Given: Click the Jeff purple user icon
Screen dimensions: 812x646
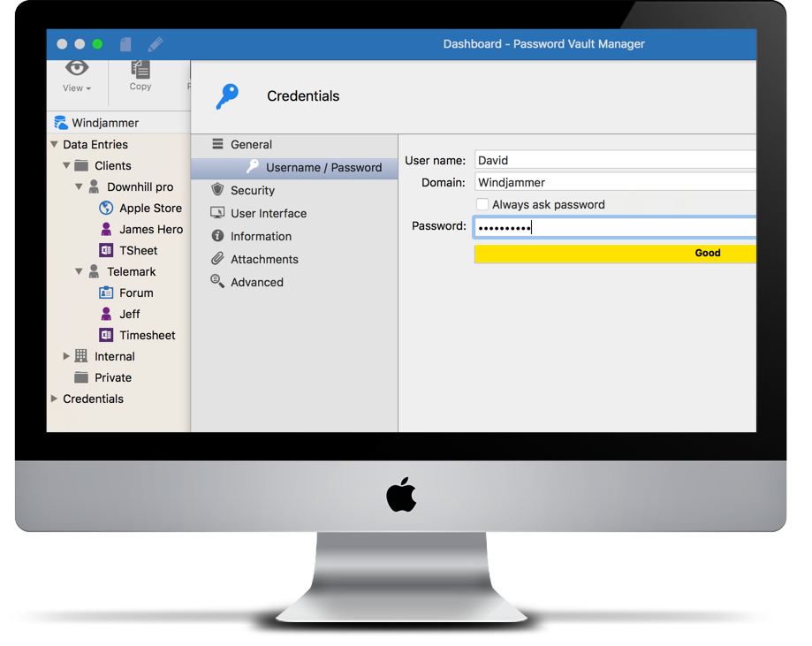Looking at the screenshot, I should point(106,314).
